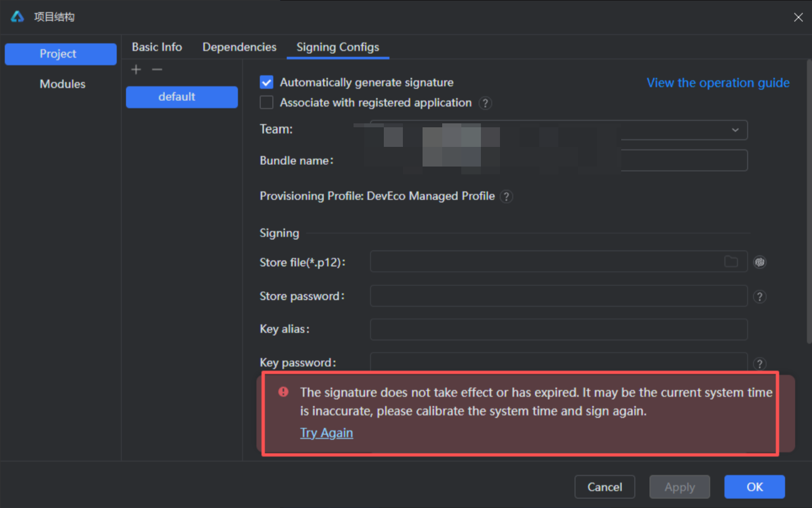Open help icon for Store password

760,297
